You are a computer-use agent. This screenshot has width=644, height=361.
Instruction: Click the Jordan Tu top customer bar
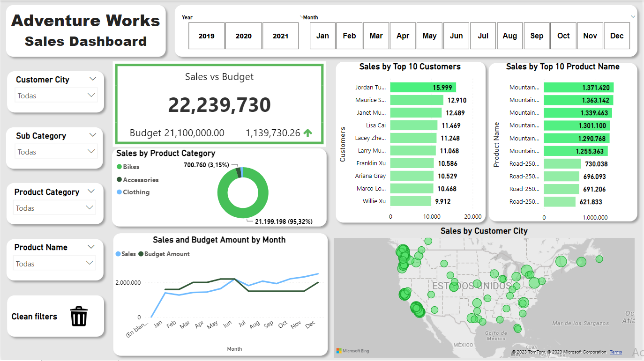coord(423,88)
